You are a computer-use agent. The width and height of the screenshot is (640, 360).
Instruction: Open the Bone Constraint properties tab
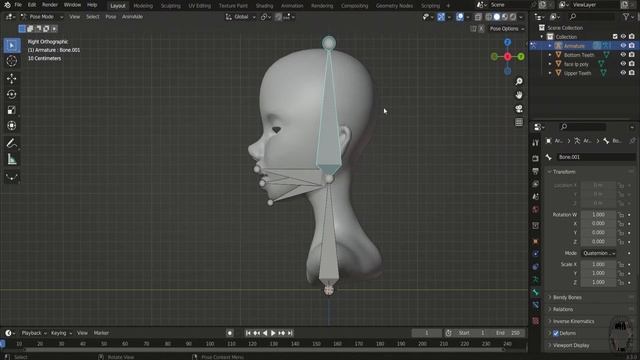536,305
